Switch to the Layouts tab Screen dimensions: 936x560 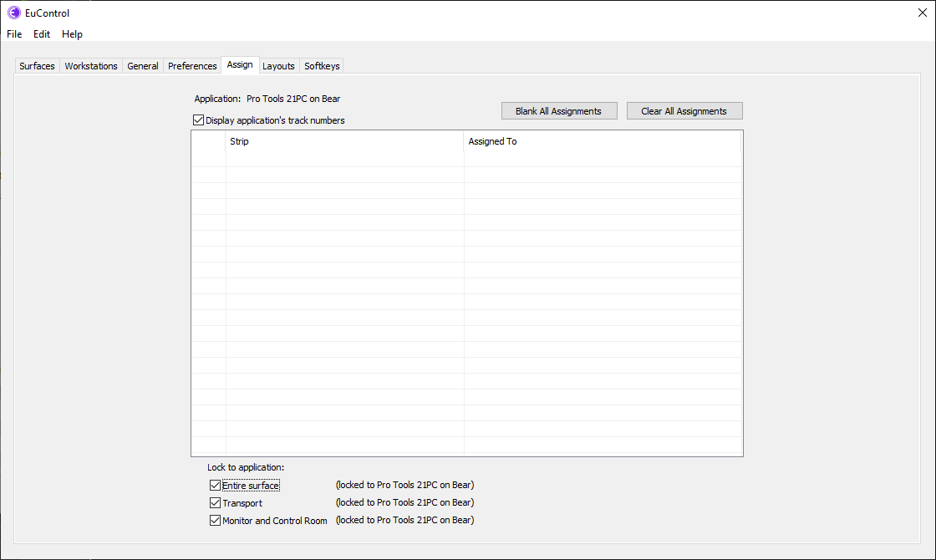click(x=278, y=66)
